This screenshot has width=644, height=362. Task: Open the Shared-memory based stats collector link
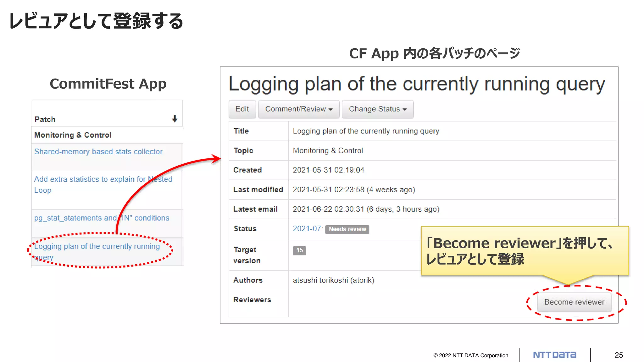[x=98, y=151]
